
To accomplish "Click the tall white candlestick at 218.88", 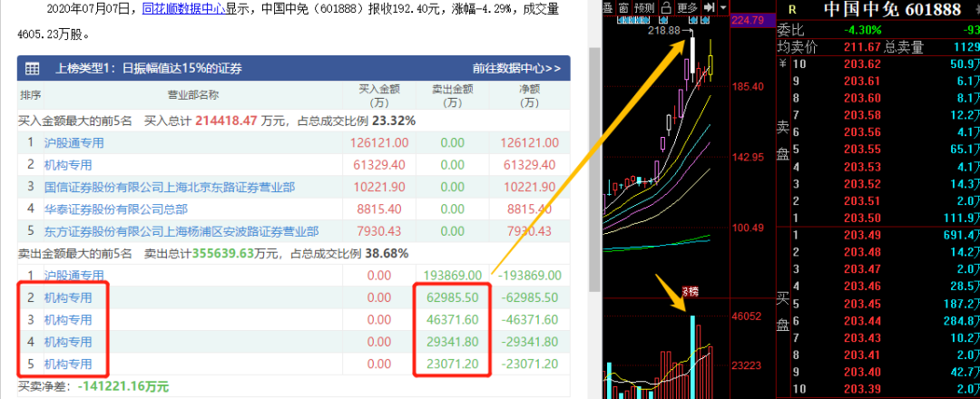I will coord(693,54).
